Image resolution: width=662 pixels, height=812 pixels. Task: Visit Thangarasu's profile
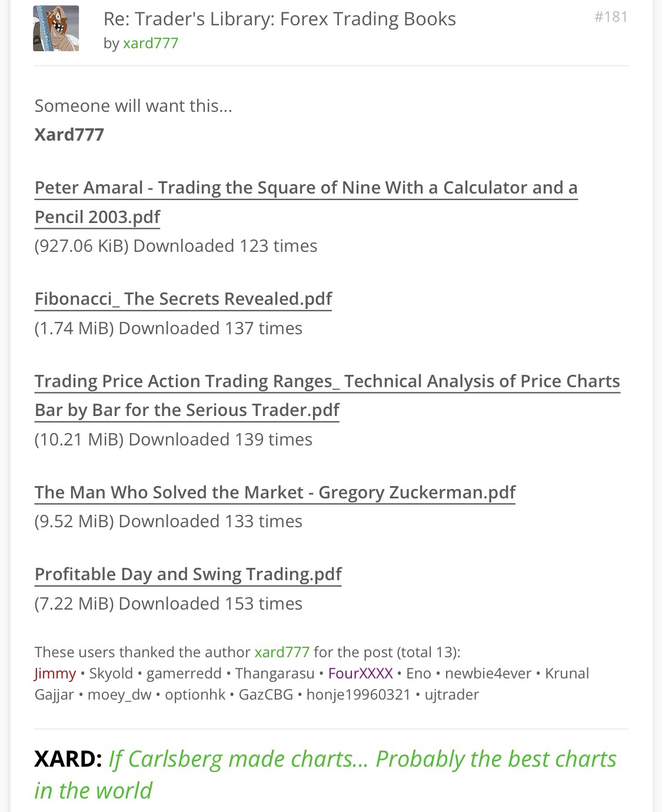tap(275, 674)
